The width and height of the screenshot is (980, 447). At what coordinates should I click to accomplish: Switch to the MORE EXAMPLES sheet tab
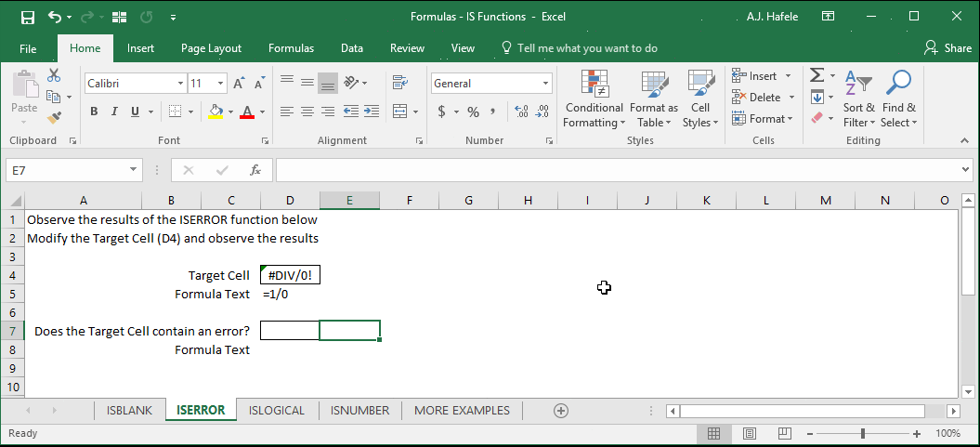pos(462,411)
